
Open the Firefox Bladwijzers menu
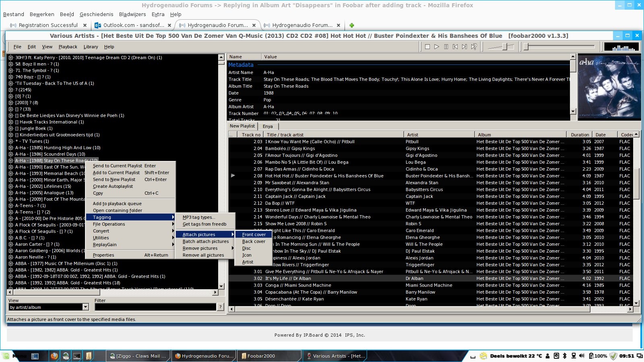pyautogui.click(x=132, y=14)
